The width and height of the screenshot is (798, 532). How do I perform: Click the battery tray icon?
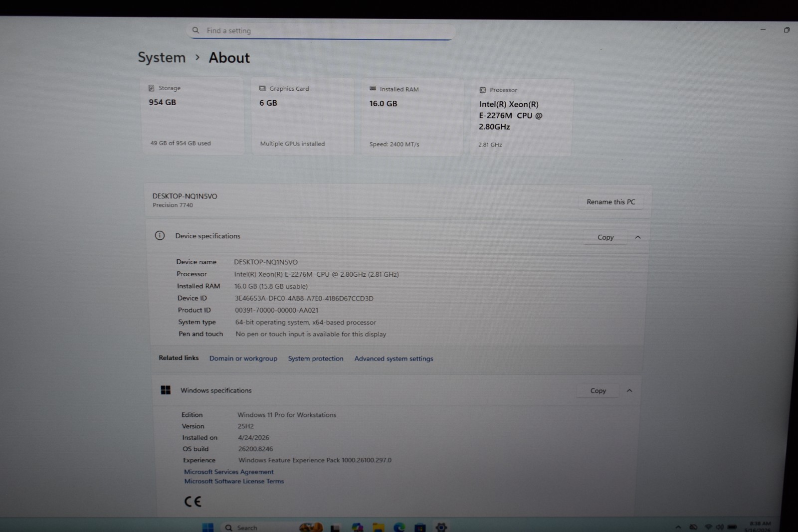coord(732,527)
